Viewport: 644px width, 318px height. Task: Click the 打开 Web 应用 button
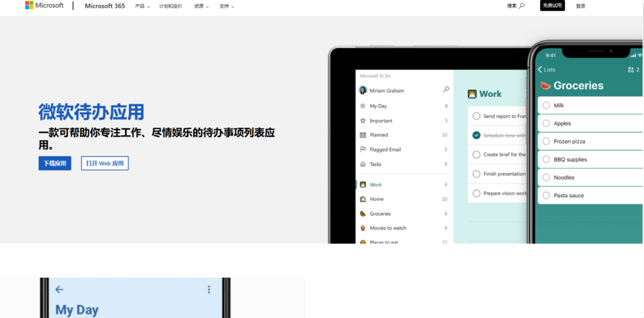(x=104, y=163)
